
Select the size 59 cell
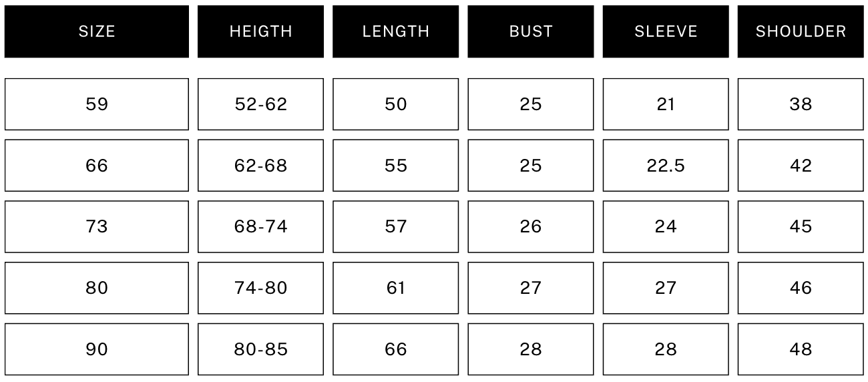click(97, 104)
